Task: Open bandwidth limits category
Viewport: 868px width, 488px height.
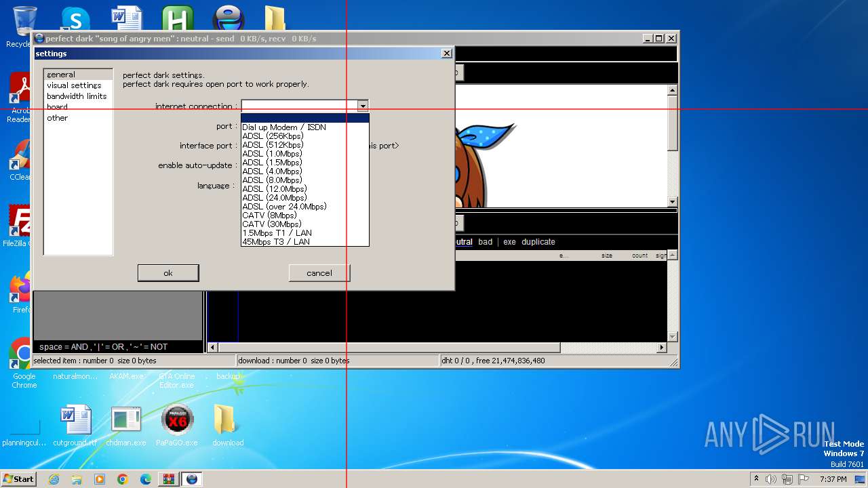Action: point(77,96)
